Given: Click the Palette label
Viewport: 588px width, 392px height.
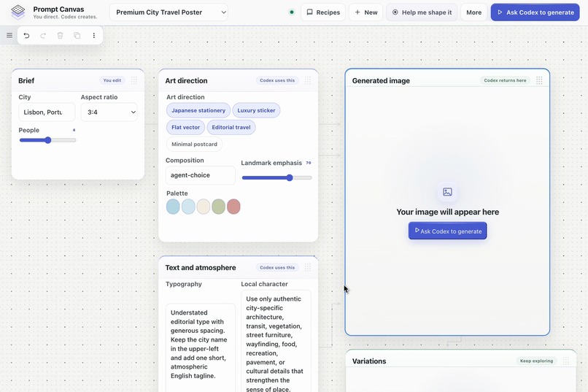Looking at the screenshot, I should [x=177, y=193].
